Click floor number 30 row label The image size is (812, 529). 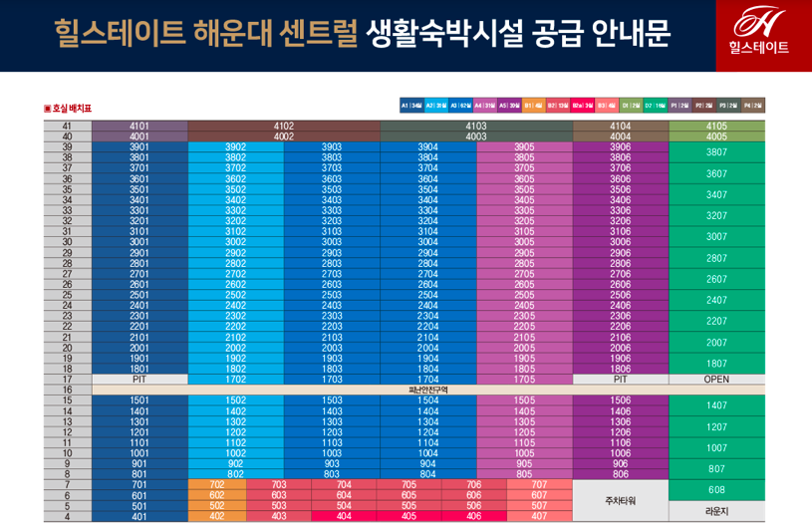pyautogui.click(x=68, y=242)
